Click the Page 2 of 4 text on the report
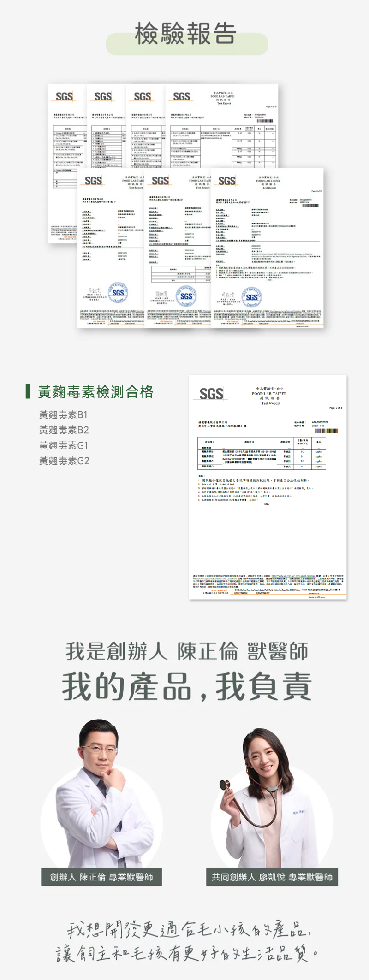369x980 pixels. tap(335, 408)
